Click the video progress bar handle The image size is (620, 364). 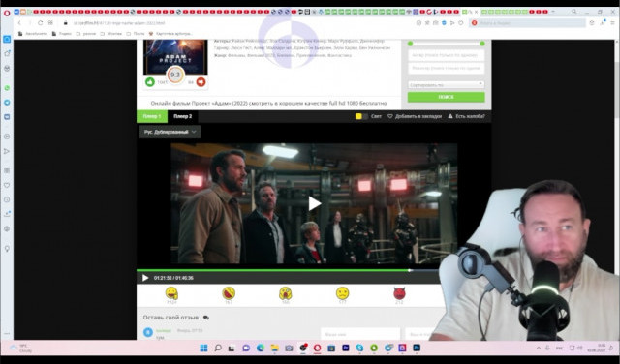410,270
